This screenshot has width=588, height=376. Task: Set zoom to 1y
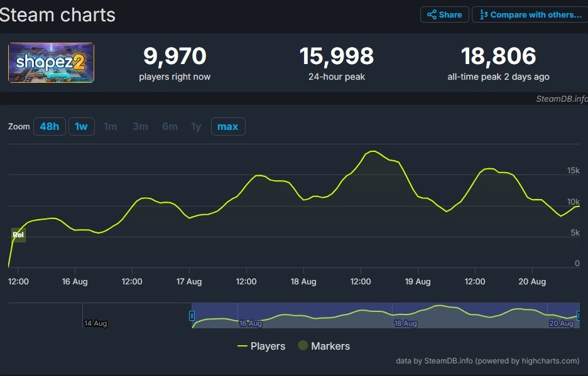(196, 126)
